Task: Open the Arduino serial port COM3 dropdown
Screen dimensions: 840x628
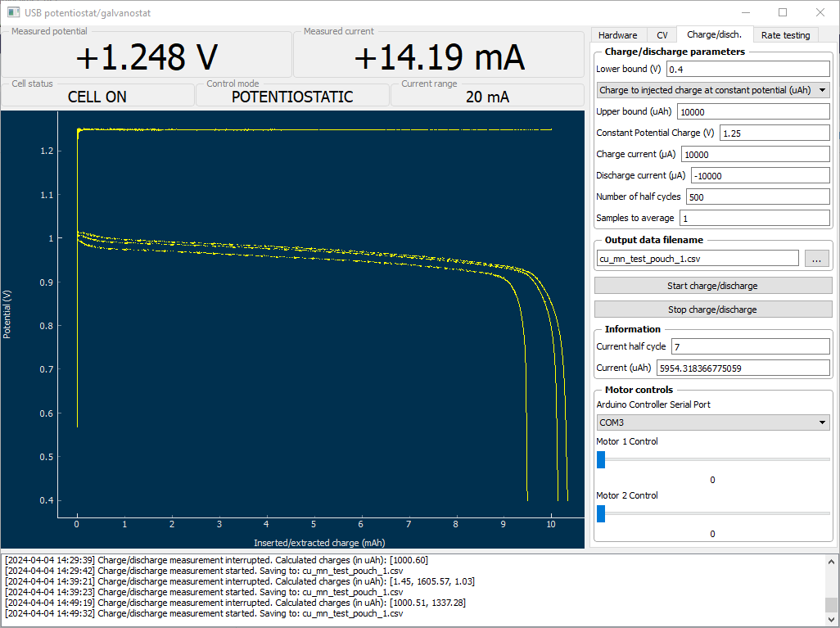Action: (712, 422)
